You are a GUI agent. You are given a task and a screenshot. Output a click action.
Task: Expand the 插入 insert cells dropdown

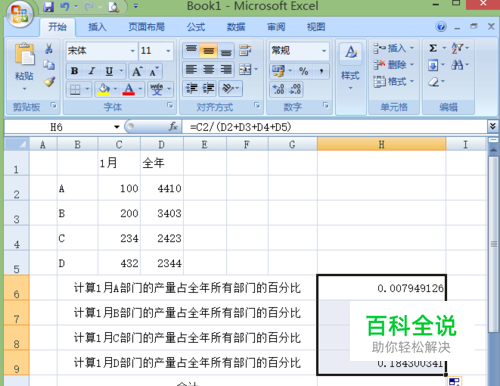click(x=412, y=48)
